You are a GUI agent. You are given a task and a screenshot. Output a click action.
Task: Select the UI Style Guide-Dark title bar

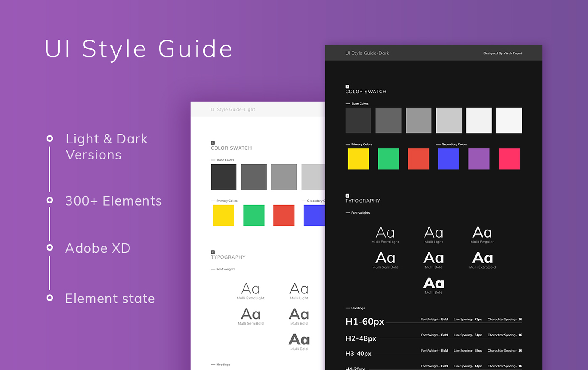tap(367, 53)
